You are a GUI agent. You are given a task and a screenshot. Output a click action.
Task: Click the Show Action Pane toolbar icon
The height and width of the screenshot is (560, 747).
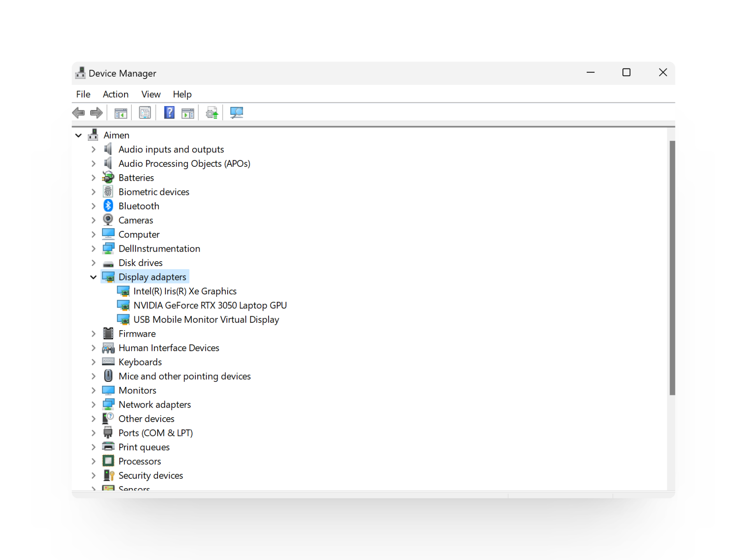(x=188, y=113)
